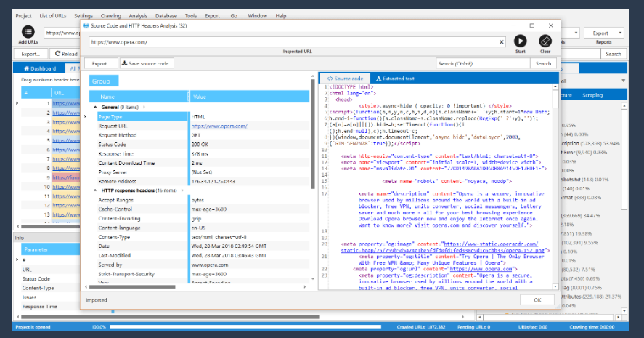Click the Add URLs icon

(x=28, y=32)
